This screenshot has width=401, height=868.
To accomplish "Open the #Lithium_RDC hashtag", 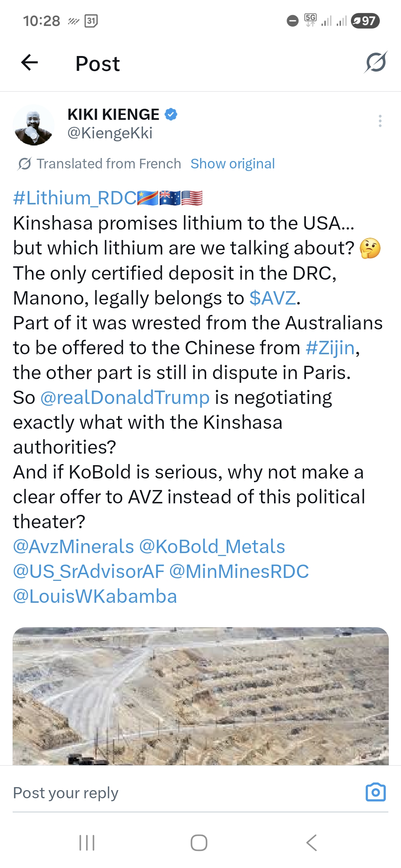I will 75,198.
